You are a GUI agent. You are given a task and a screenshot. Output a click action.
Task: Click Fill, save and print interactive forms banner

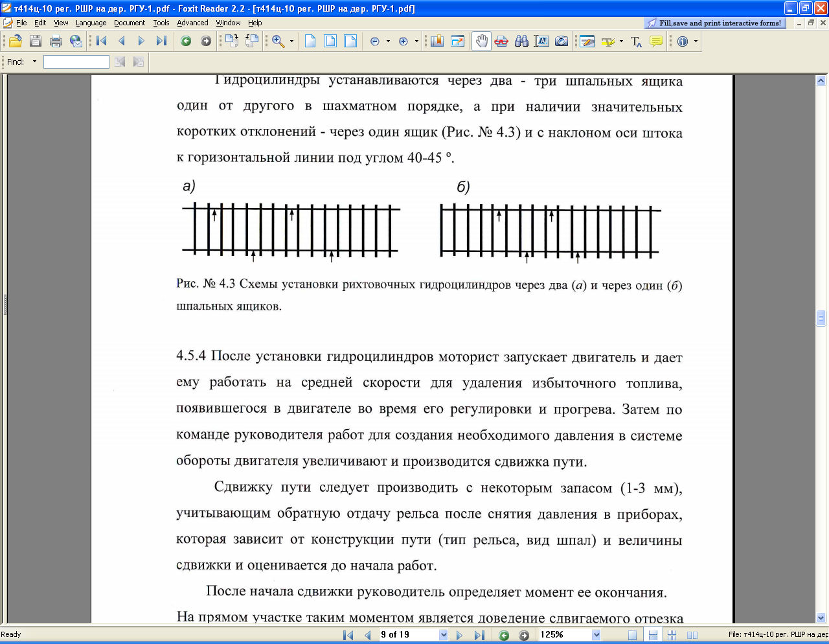click(715, 23)
